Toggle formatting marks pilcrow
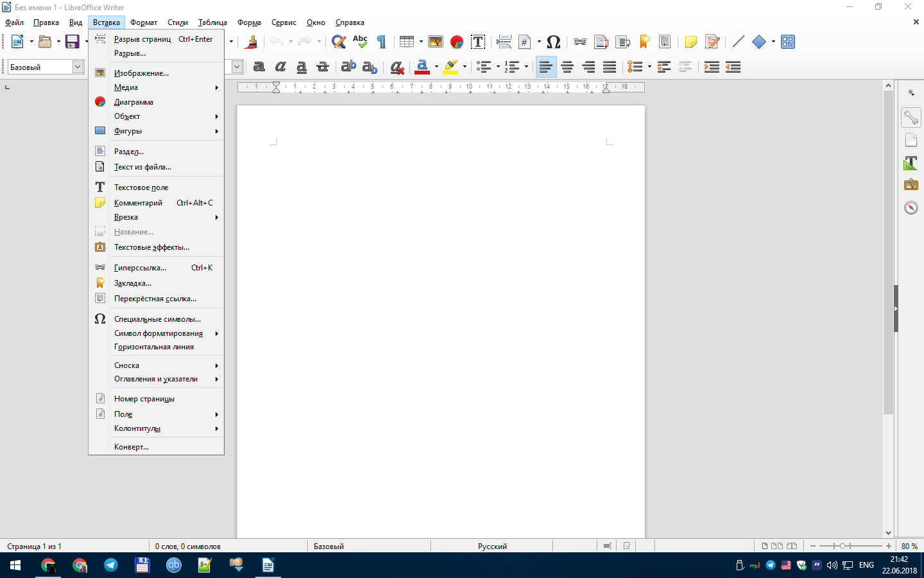The height and width of the screenshot is (578, 924). pyautogui.click(x=381, y=42)
